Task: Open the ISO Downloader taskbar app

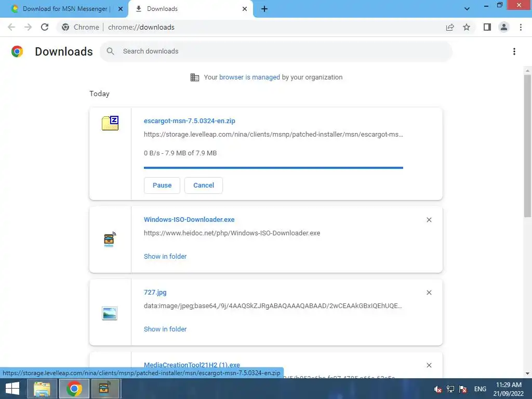Action: (x=104, y=389)
